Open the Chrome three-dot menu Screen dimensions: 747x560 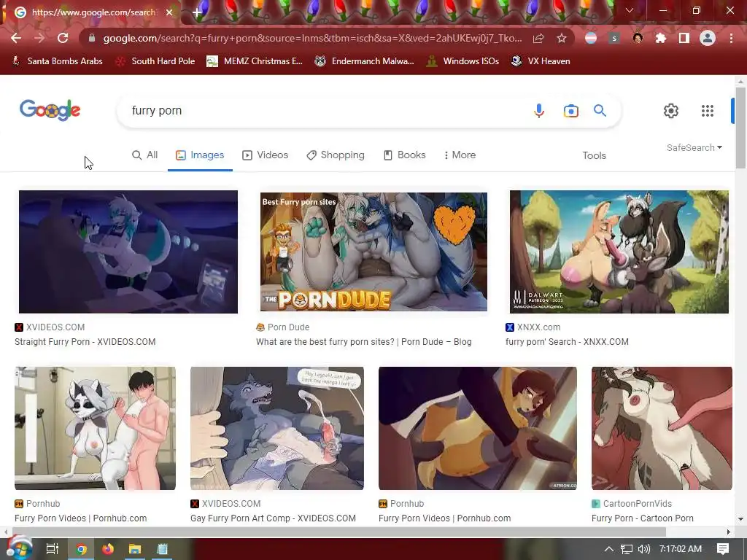[731, 38]
